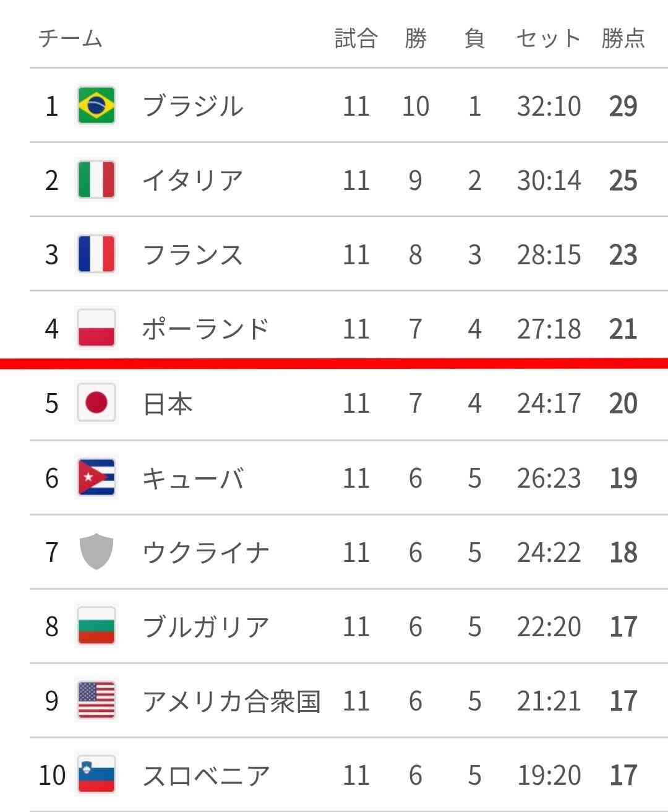
Task: Click the セット column header
Action: click(x=549, y=38)
